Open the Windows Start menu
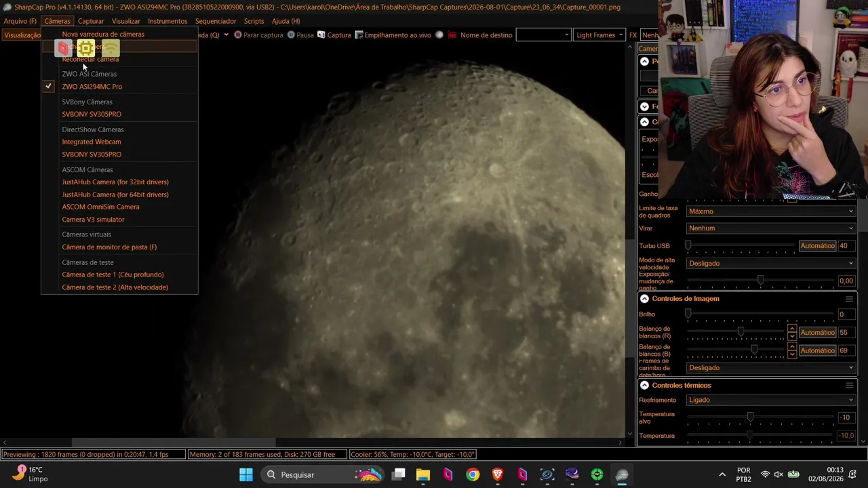This screenshot has width=868, height=488. click(246, 474)
